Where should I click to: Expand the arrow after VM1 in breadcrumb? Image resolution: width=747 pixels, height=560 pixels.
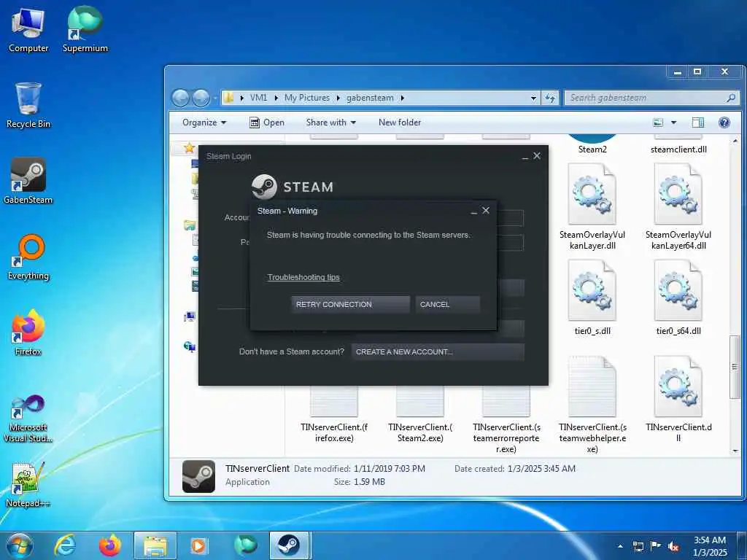[x=276, y=98]
